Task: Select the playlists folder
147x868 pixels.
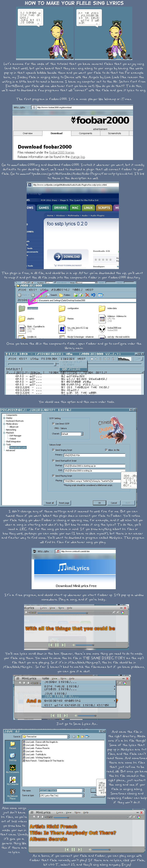Action: [x=26, y=318]
